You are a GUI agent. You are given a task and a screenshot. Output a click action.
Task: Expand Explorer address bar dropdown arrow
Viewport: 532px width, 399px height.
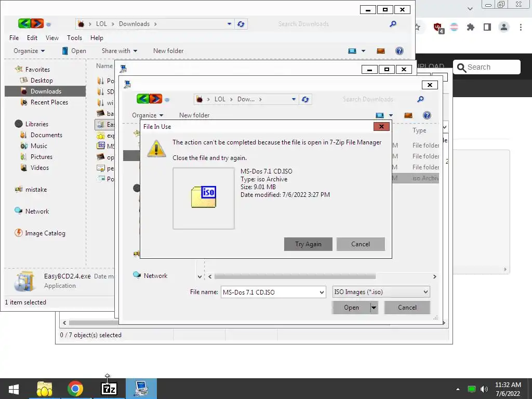coord(229,24)
